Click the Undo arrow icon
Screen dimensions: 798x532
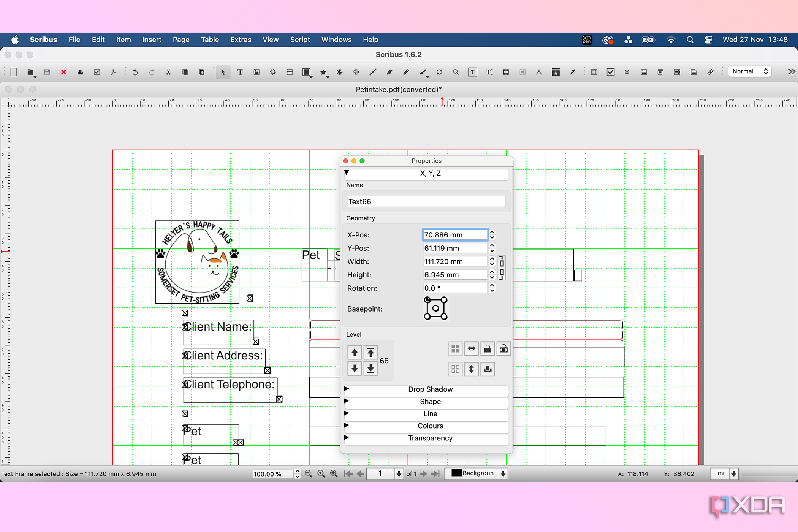[135, 72]
